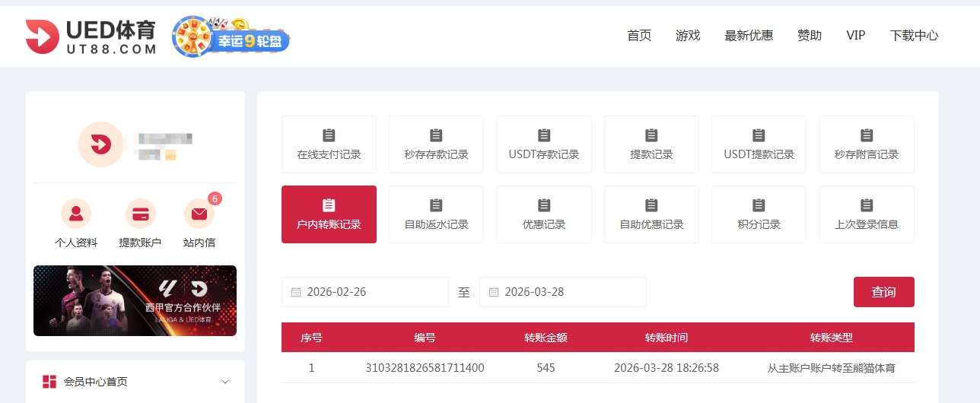The width and height of the screenshot is (980, 403).
Task: Click clipboard icon above 优惠记录
Action: 544,205
